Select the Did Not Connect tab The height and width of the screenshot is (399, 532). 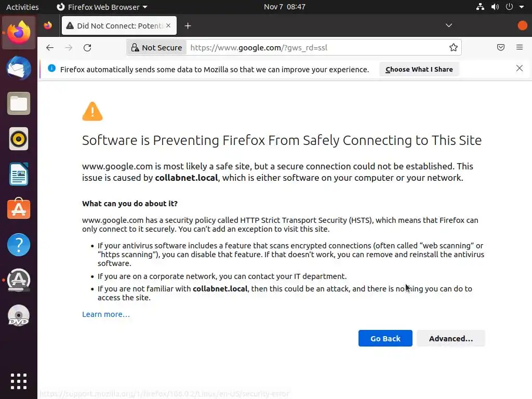(119, 25)
